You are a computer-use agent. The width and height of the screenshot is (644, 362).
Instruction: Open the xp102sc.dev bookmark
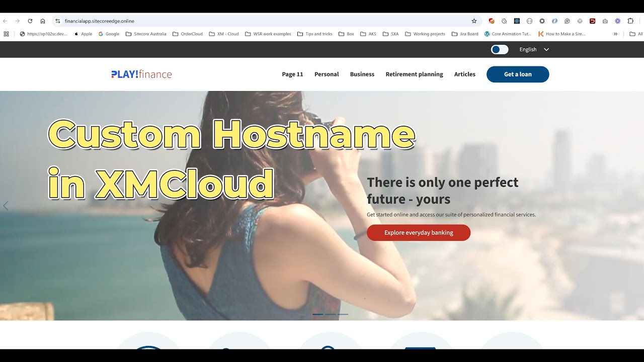[43, 34]
